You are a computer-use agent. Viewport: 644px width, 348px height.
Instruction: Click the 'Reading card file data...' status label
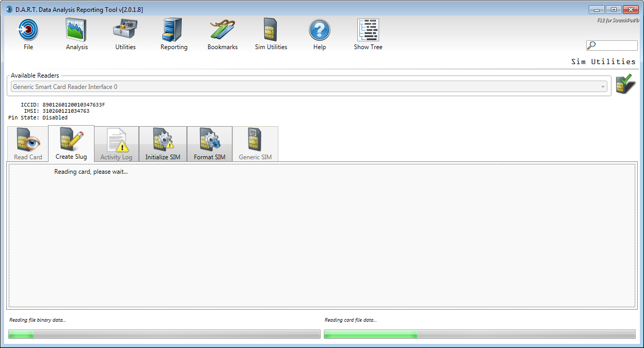pos(351,320)
